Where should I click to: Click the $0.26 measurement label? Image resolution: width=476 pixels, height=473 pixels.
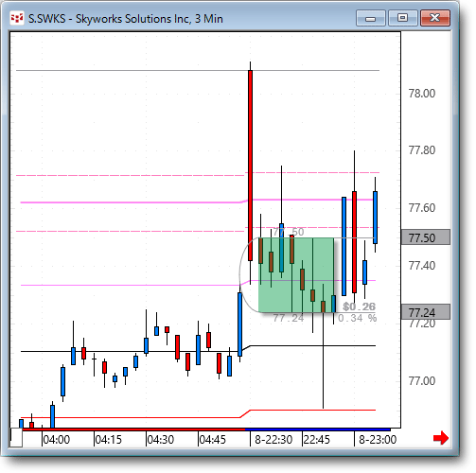[x=359, y=307]
